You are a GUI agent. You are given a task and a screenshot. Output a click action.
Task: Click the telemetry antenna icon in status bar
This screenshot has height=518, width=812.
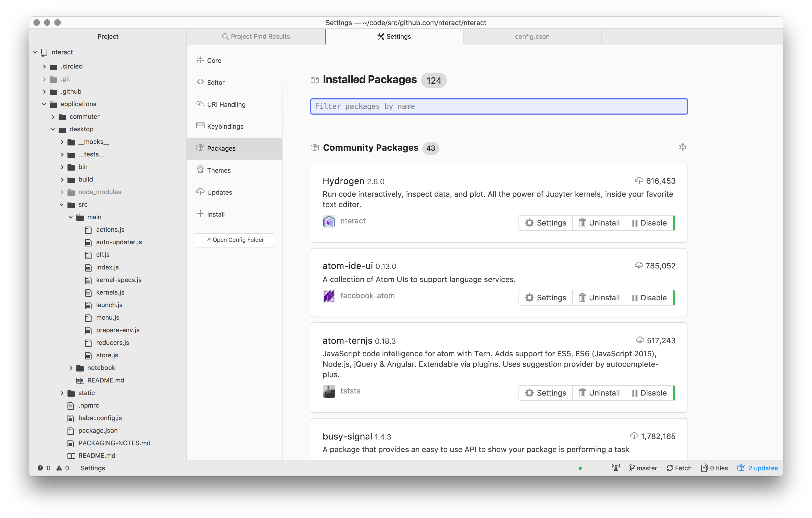tap(616, 468)
